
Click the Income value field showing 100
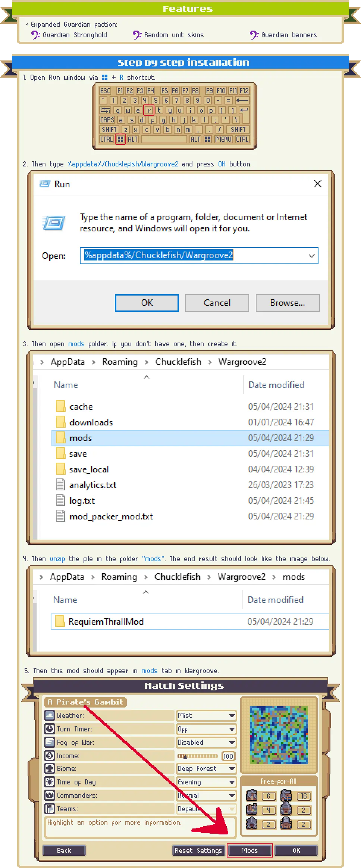(x=228, y=756)
